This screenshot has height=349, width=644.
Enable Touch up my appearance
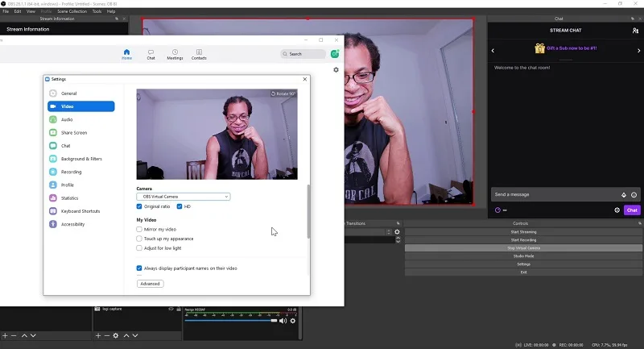coord(139,239)
